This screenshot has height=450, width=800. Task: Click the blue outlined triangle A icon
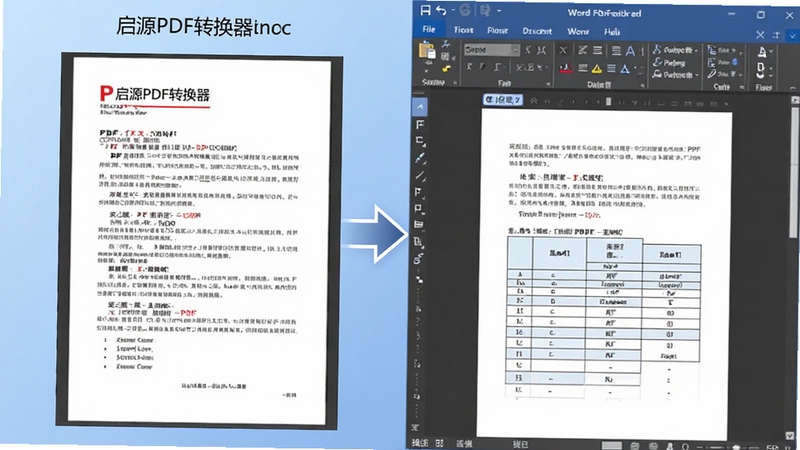coord(625,69)
